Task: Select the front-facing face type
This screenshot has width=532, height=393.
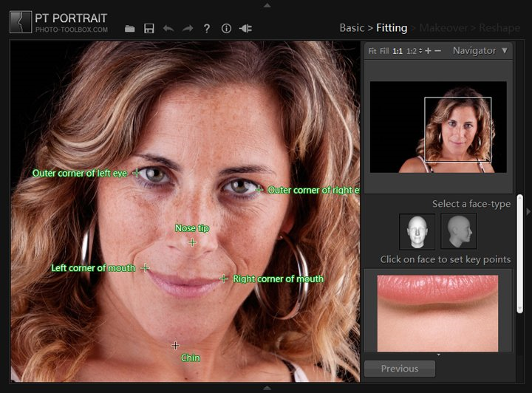Action: coord(417,231)
